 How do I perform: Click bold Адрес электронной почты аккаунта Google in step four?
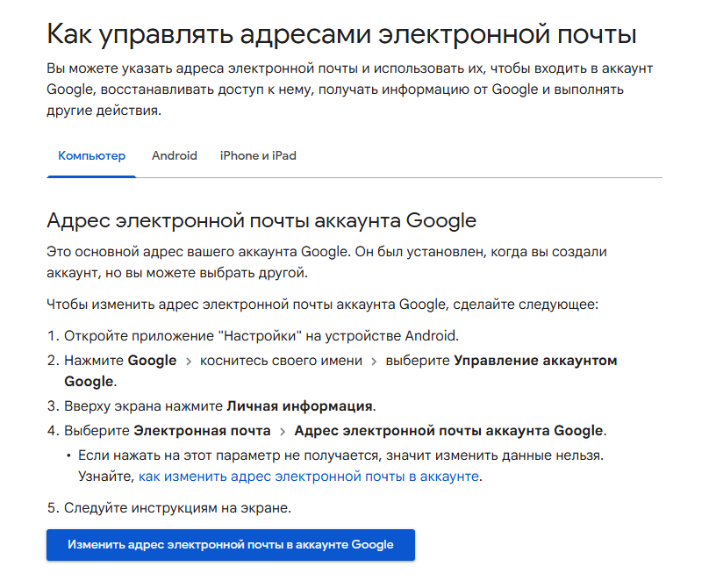tap(448, 431)
